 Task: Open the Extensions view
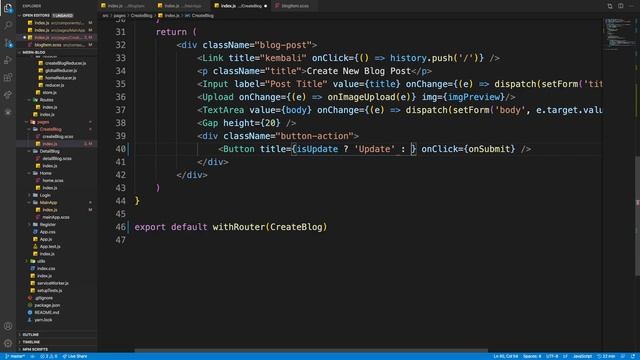[x=8, y=77]
